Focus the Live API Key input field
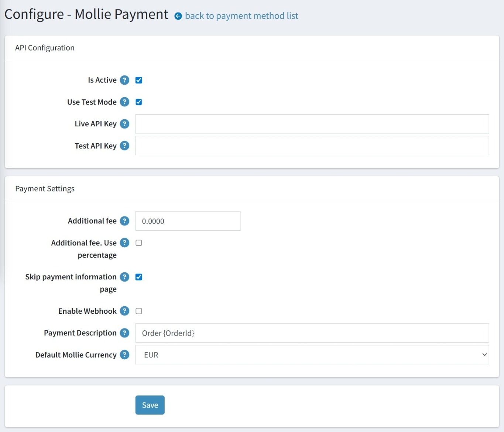Image resolution: width=504 pixels, height=432 pixels. pyautogui.click(x=312, y=124)
